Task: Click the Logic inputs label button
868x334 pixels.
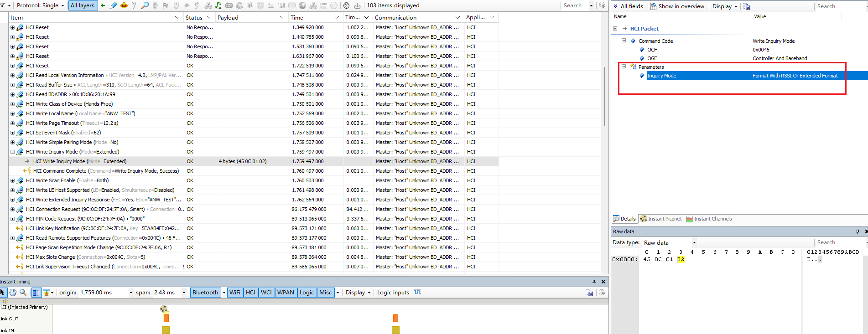Action: (393, 293)
